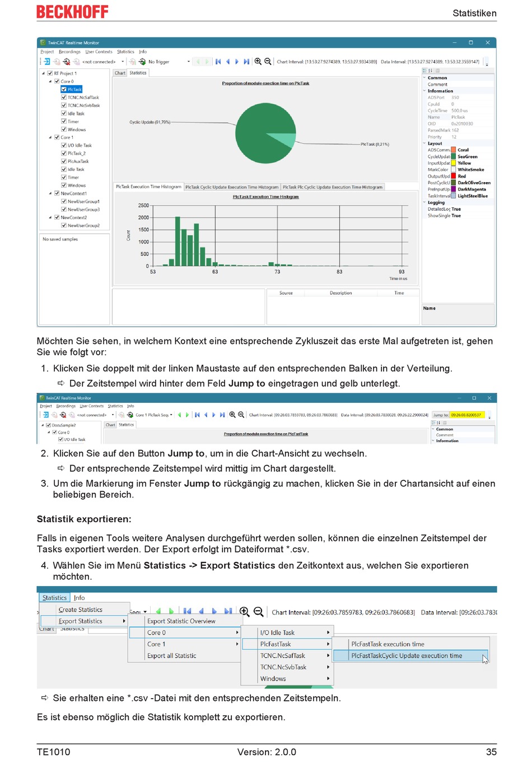
Task: Jump to last sample icon in large screenshot
Action: coord(246,62)
